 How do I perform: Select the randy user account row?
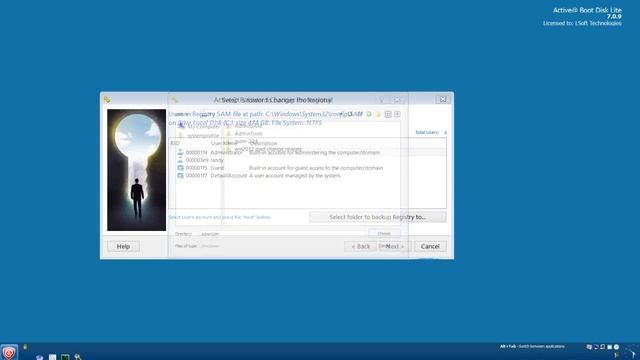coord(308,160)
